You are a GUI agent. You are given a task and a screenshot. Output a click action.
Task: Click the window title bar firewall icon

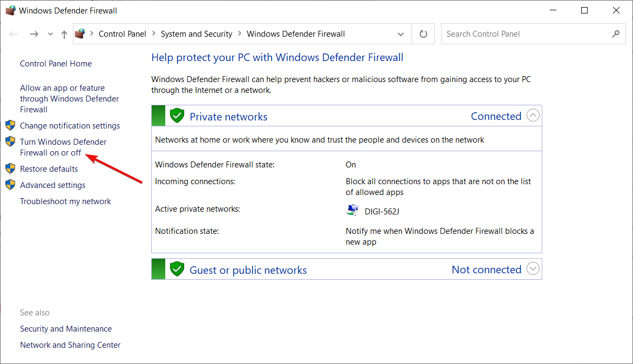click(x=10, y=10)
